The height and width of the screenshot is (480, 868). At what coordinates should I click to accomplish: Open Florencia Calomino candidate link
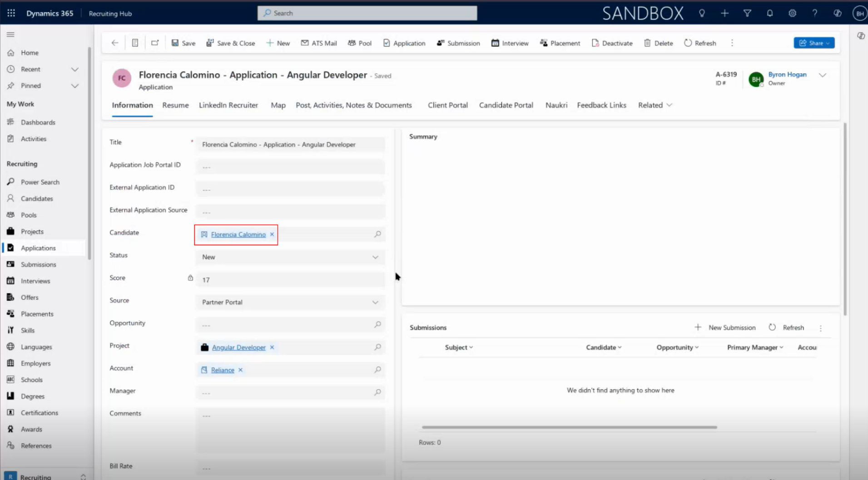(238, 235)
